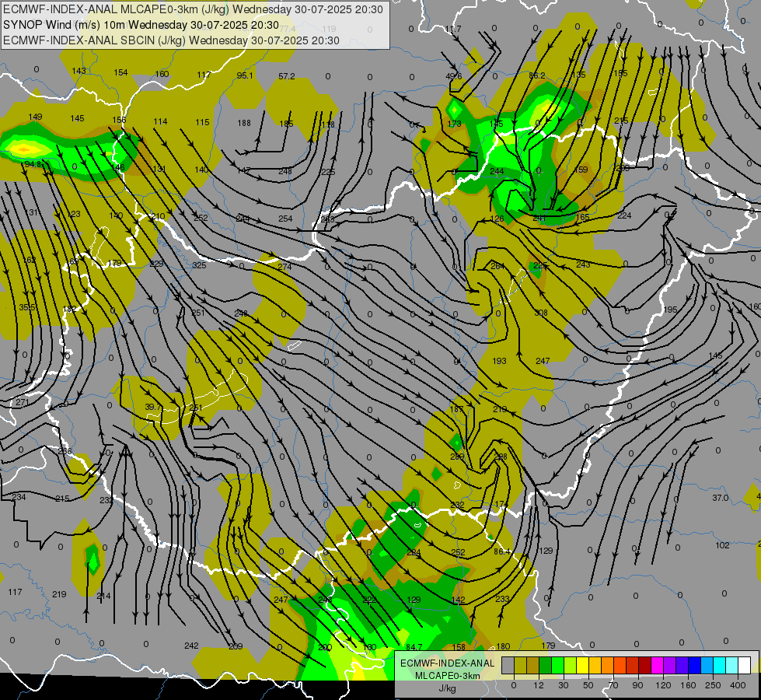Click the yellow legend swatch
This screenshot has height=700, width=761.
[582, 665]
